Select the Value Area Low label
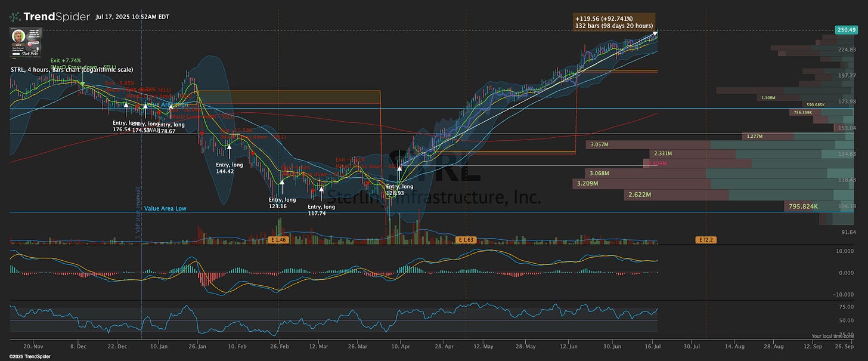This screenshot has height=361, width=868. tap(165, 208)
